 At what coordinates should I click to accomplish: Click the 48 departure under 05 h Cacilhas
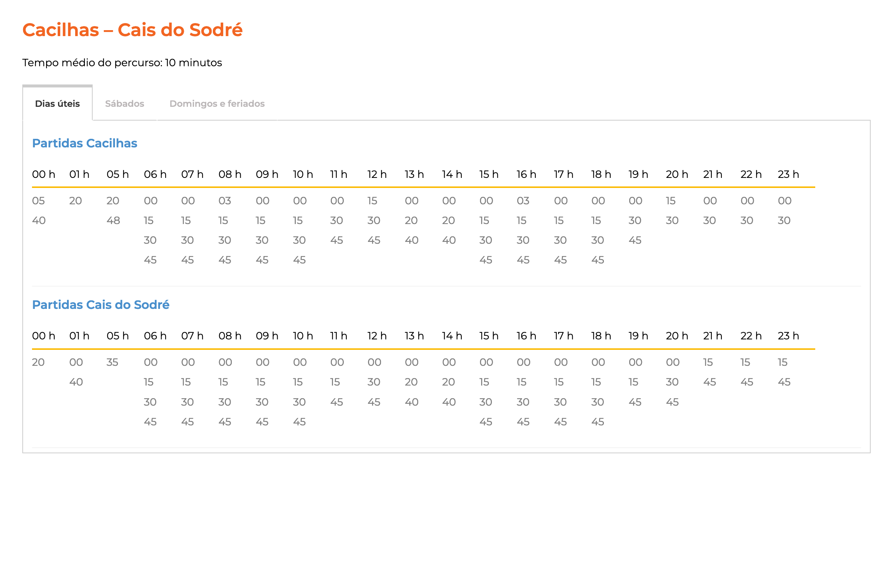tap(113, 220)
